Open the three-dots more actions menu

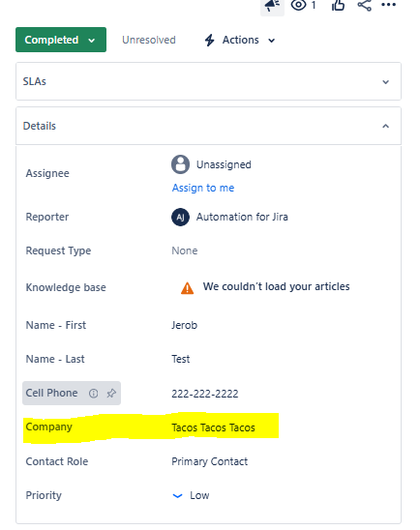[389, 5]
